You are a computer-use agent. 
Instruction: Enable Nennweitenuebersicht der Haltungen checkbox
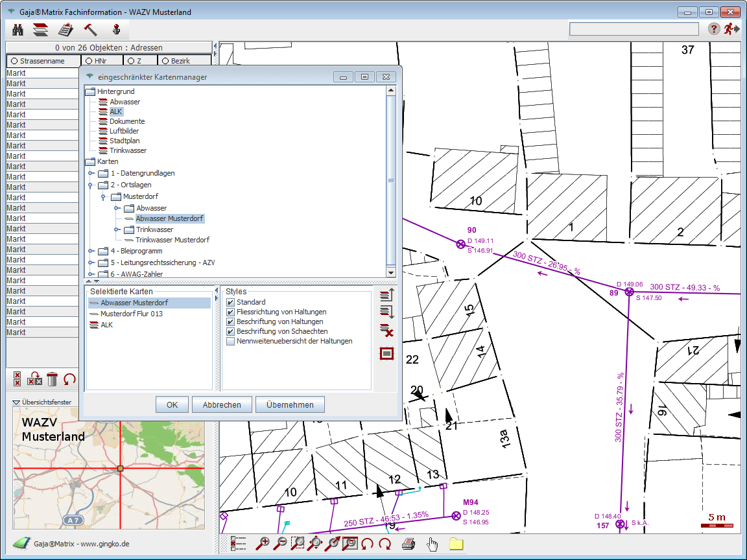230,341
